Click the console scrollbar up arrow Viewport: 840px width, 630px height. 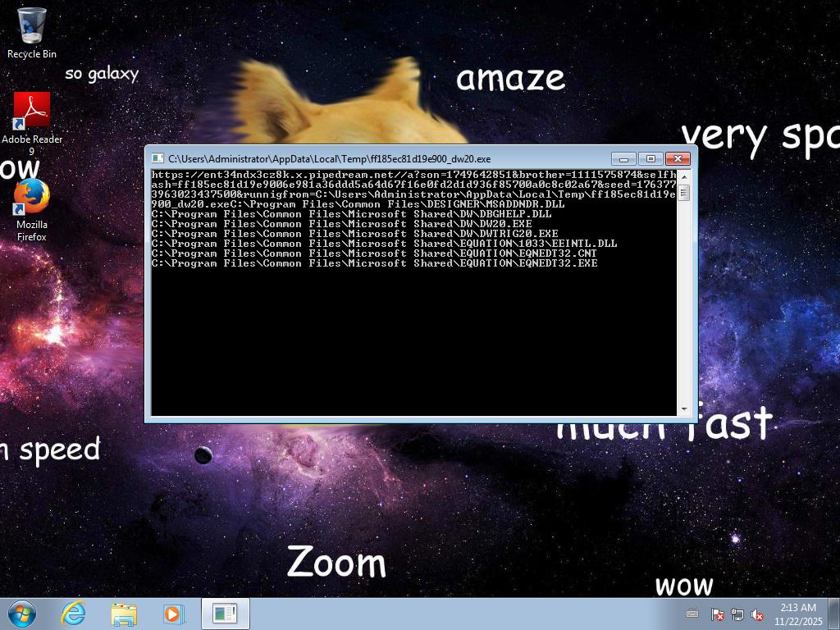[683, 176]
